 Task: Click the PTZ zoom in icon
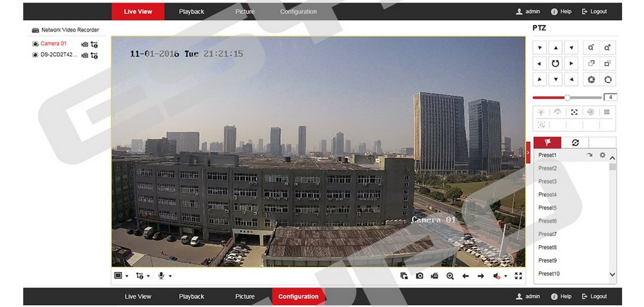607,48
